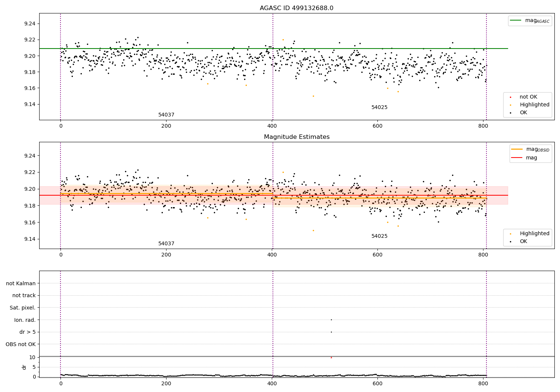Click the 54025 label in the middle plot
560x392 pixels.
tap(379, 236)
